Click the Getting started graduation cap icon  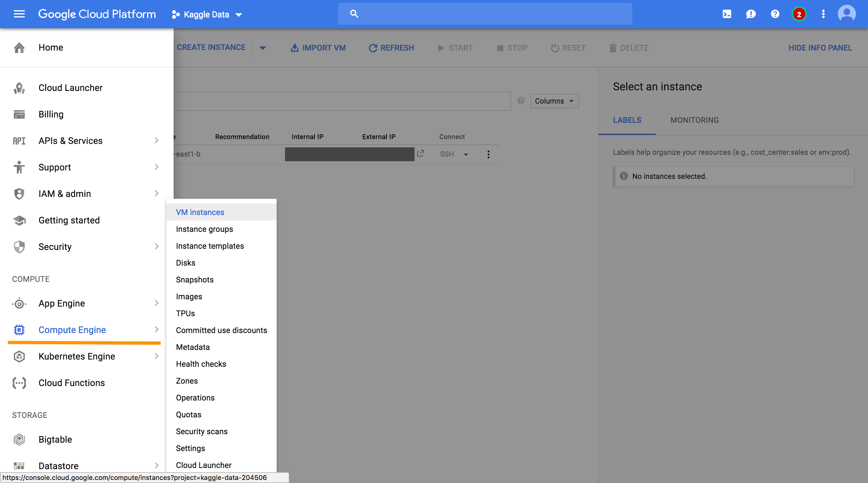19,220
